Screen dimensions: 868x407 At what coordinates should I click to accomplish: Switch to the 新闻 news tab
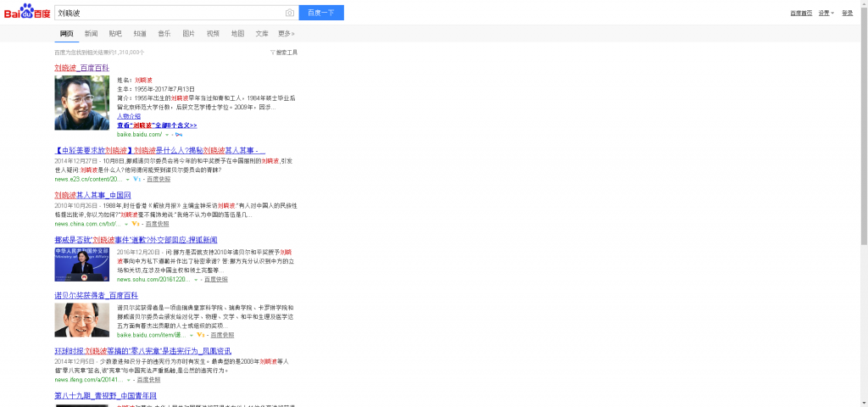[x=91, y=33]
